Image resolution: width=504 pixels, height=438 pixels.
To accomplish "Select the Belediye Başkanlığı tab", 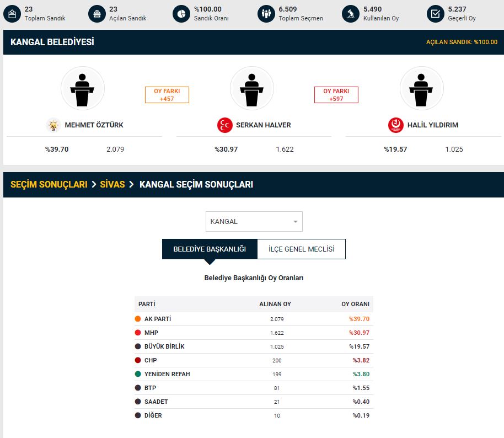I will (210, 249).
